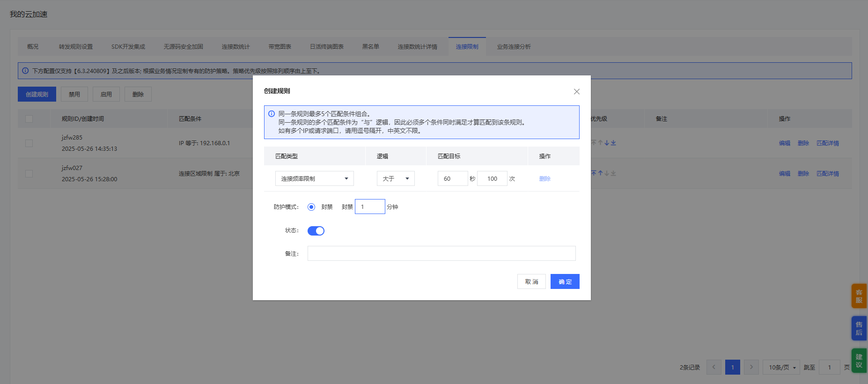
Task: Switch to the 转发规则设置 tab
Action: tap(76, 47)
